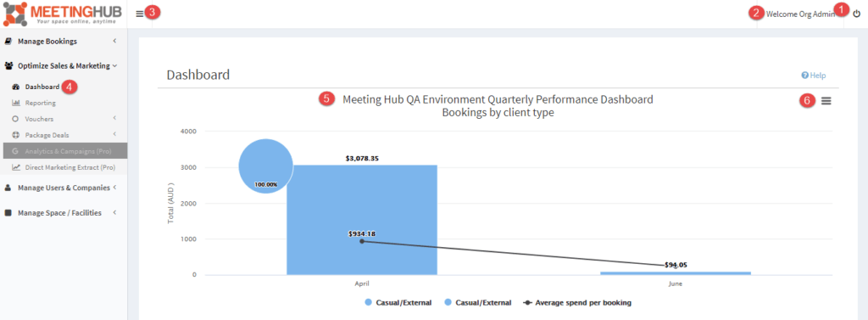The width and height of the screenshot is (868, 320).
Task: Click the Package Deals globe icon
Action: (15, 135)
